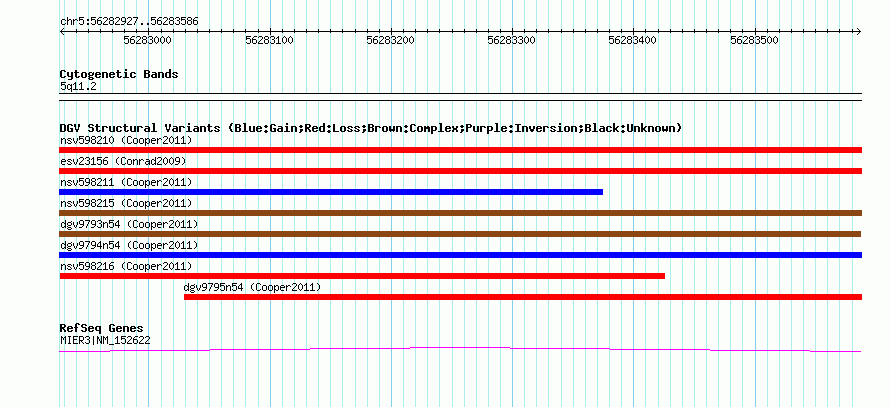Viewport: 890px width, 407px height.
Task: Open the nsv598216 (Cooper2011) label
Action: [126, 266]
